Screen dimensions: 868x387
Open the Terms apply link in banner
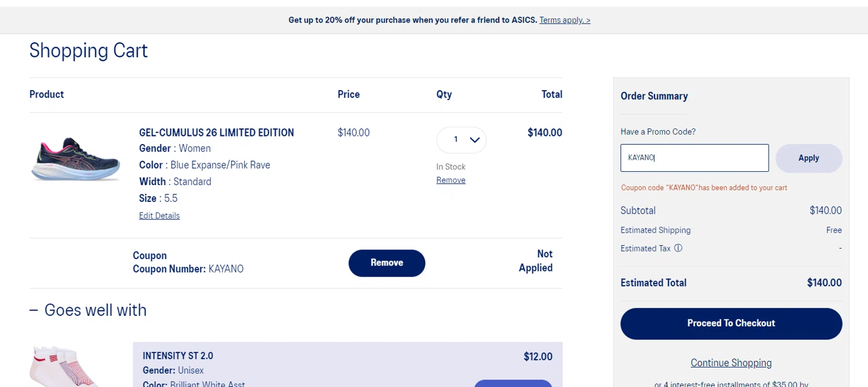point(565,20)
